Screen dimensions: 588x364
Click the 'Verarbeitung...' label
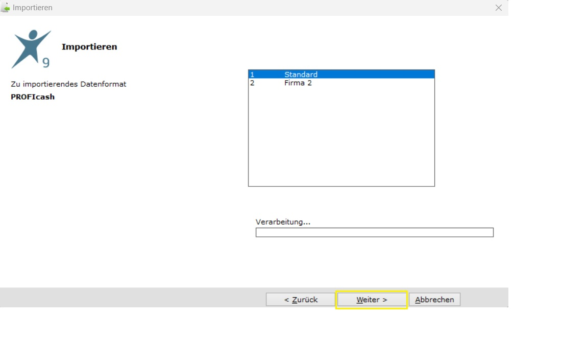coord(283,222)
